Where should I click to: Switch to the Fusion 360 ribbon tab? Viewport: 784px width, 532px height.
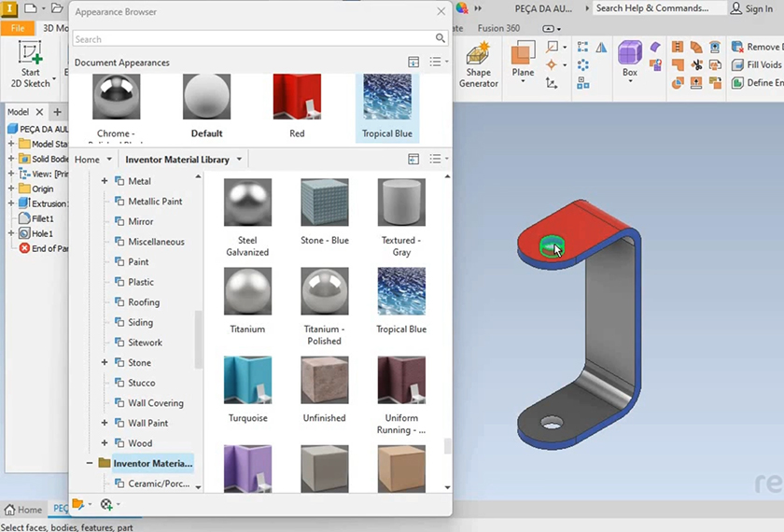[498, 28]
